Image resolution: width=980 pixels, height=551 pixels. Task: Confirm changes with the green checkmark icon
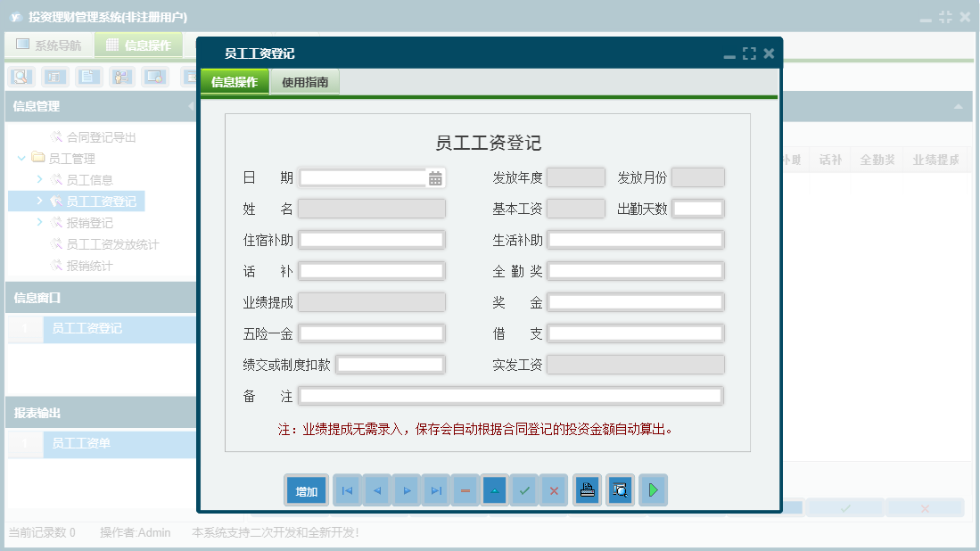pyautogui.click(x=523, y=489)
